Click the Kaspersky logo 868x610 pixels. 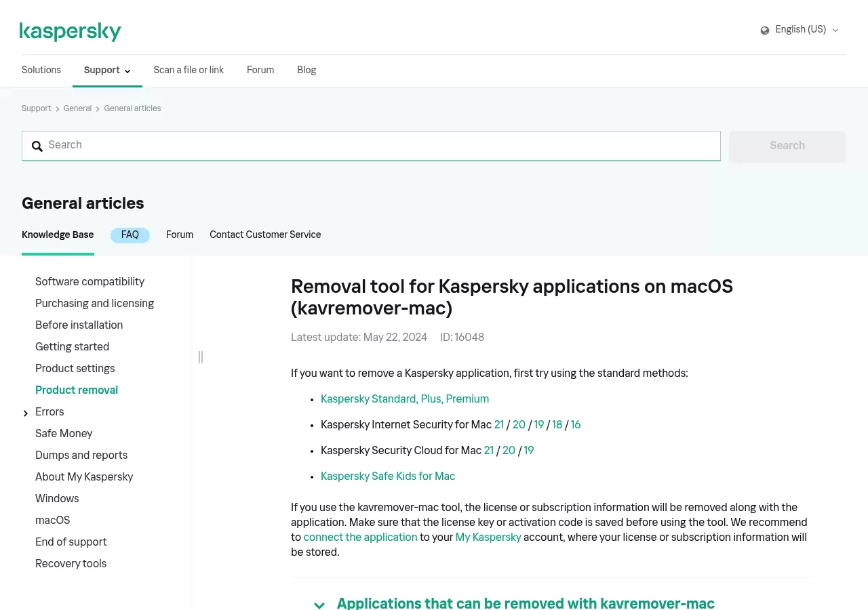(x=71, y=31)
